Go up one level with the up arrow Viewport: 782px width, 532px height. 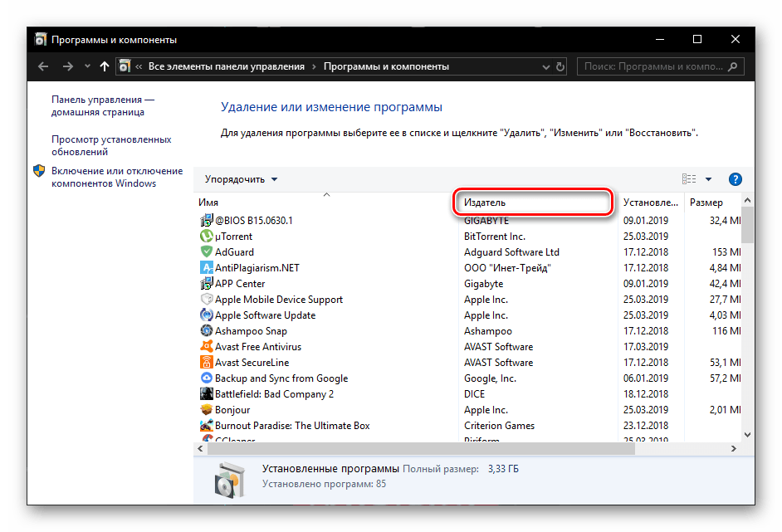point(104,66)
